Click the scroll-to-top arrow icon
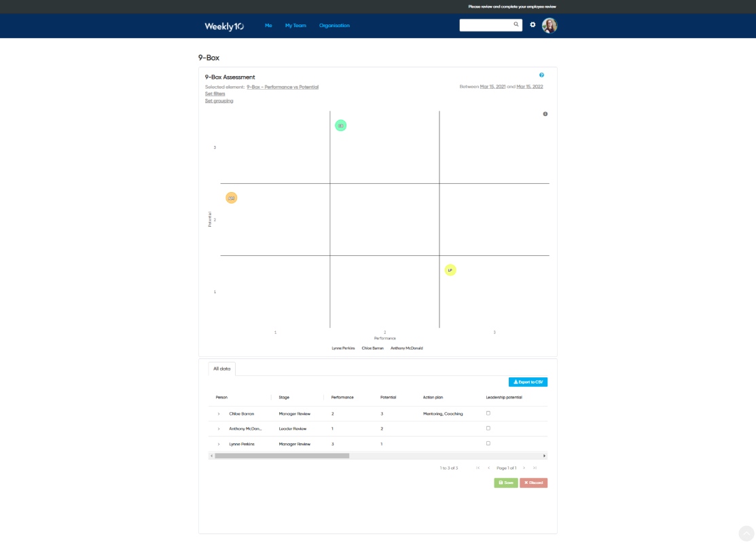 (x=746, y=533)
